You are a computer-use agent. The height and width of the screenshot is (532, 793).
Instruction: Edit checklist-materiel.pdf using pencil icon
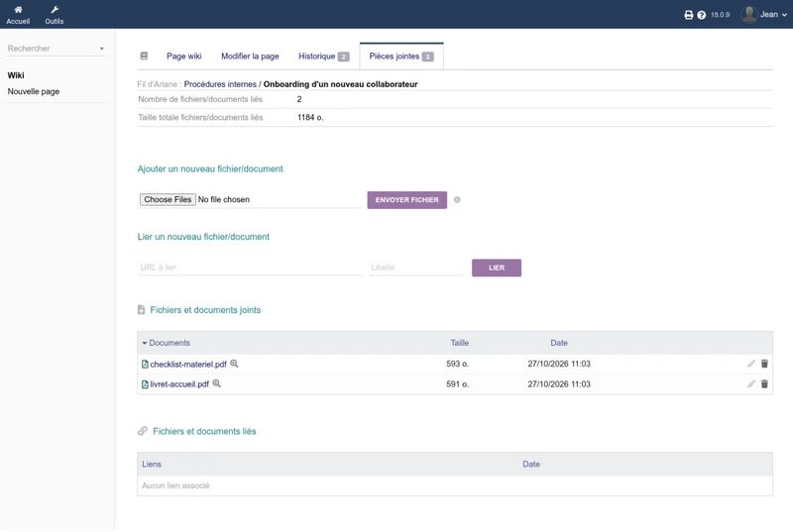(x=751, y=364)
